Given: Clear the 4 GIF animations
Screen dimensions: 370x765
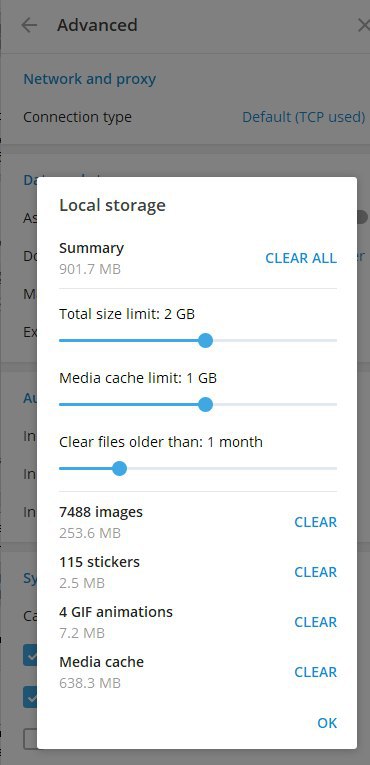Looking at the screenshot, I should click(315, 622).
